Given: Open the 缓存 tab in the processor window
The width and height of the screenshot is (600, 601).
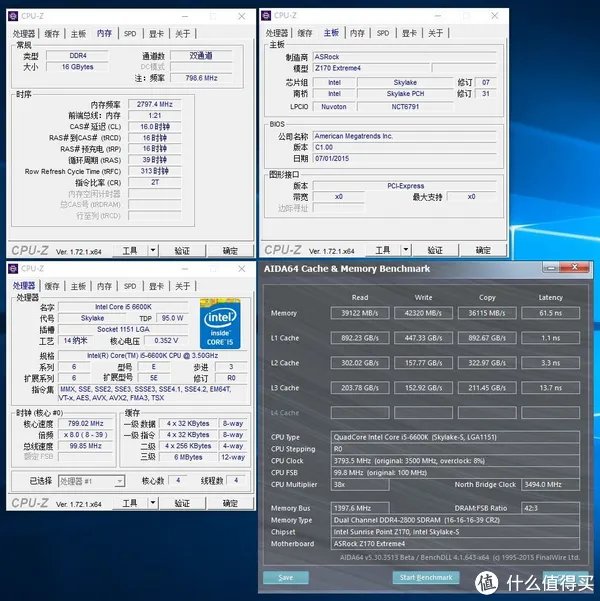Looking at the screenshot, I should pos(51,286).
